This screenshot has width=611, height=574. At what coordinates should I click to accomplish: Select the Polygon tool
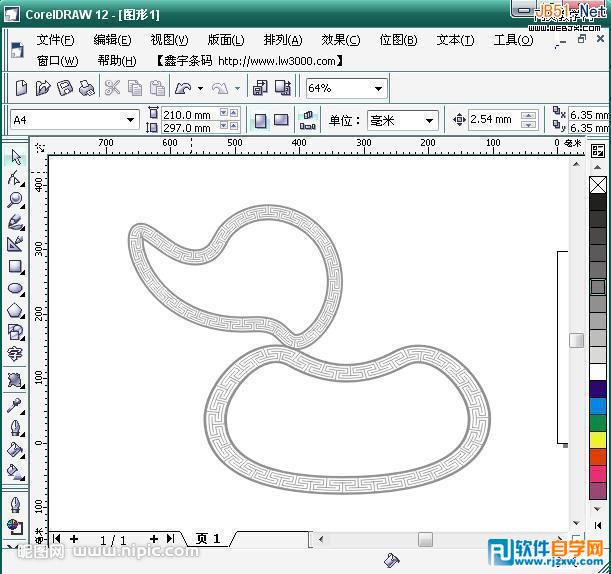15,310
